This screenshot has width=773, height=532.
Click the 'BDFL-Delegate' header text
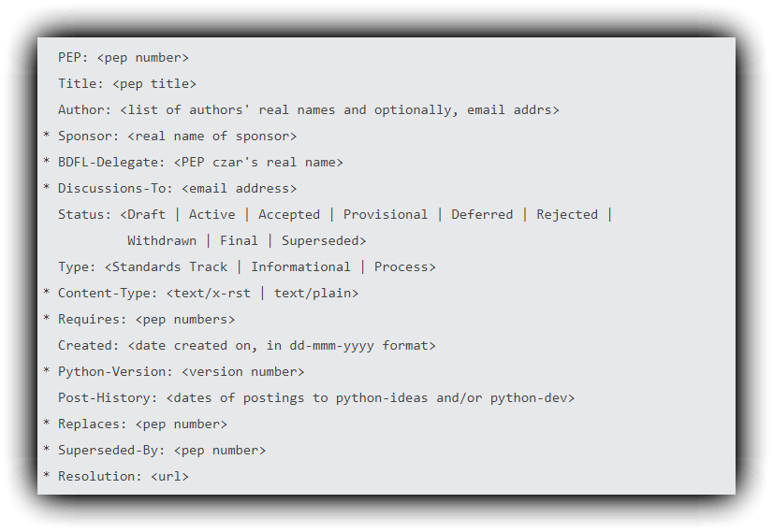pos(111,162)
